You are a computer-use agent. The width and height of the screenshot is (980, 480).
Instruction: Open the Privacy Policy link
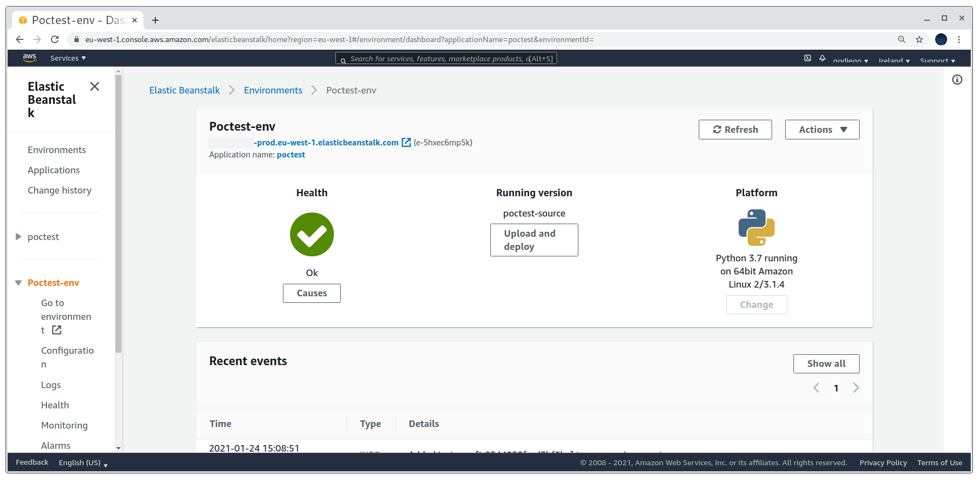(x=883, y=463)
